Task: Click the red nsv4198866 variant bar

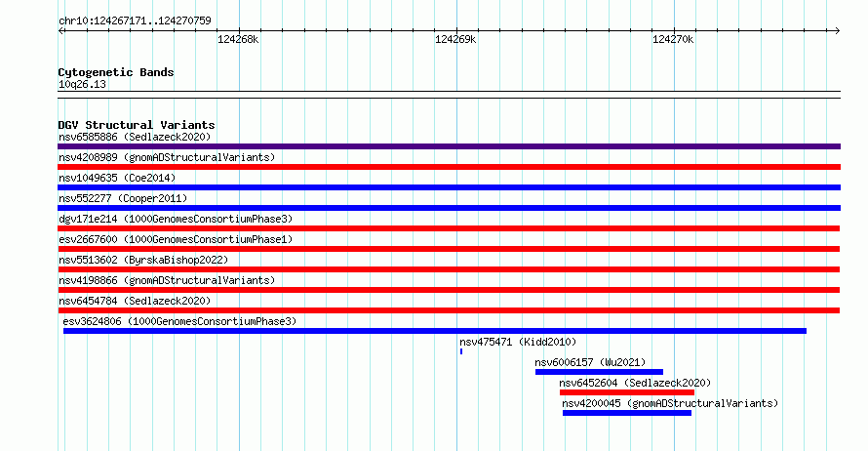Action: (x=449, y=290)
